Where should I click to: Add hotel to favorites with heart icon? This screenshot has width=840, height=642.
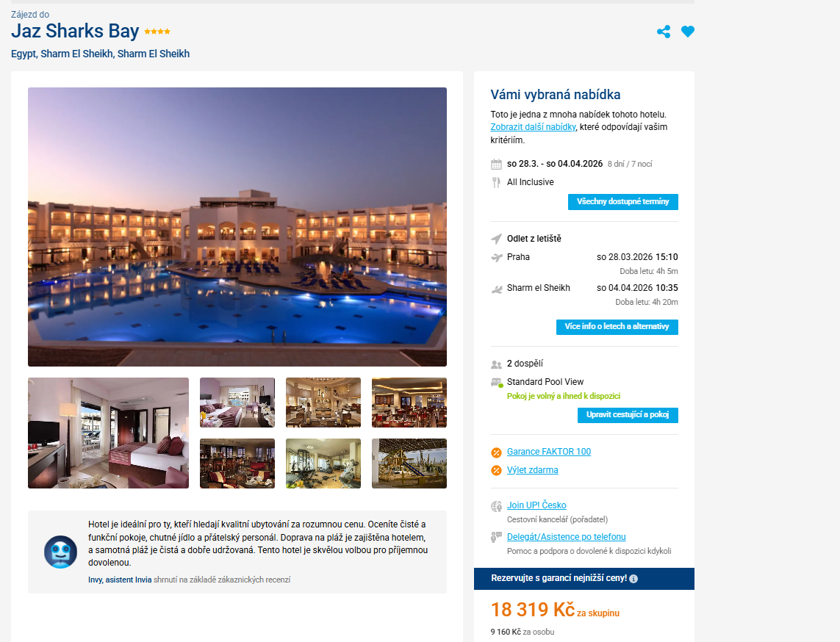click(x=688, y=32)
